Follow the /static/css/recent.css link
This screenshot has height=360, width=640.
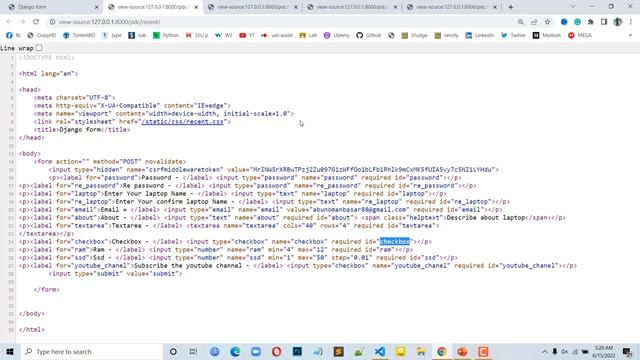pyautogui.click(x=182, y=122)
